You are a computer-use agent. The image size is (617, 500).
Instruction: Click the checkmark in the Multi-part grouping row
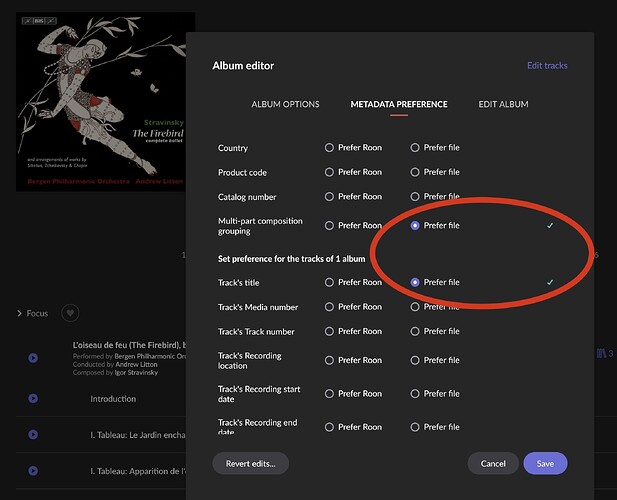click(550, 225)
